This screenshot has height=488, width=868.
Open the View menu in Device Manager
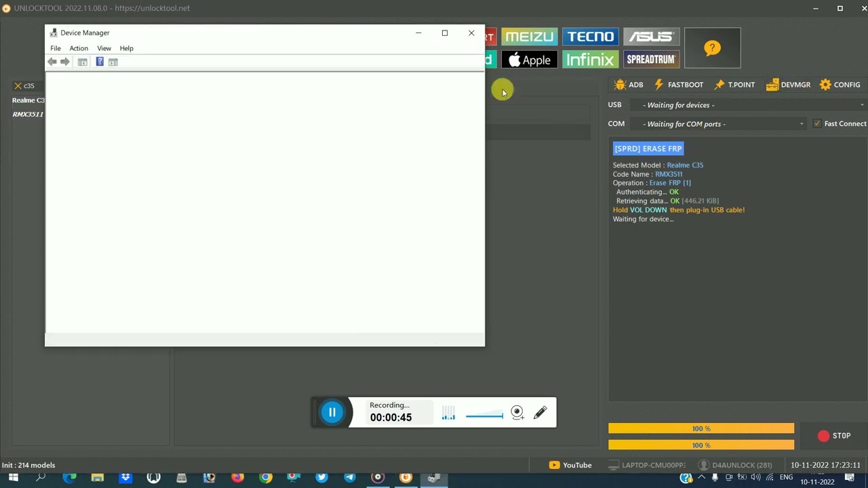pyautogui.click(x=104, y=48)
